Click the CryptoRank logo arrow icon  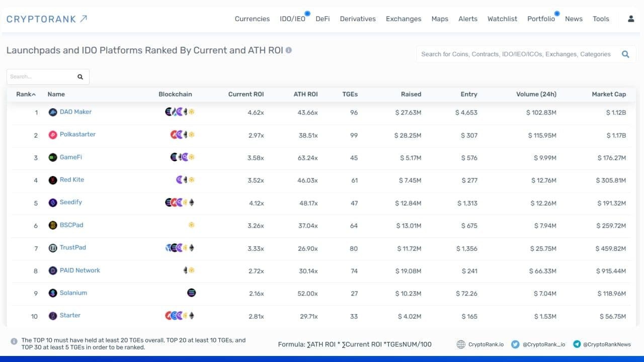point(84,19)
